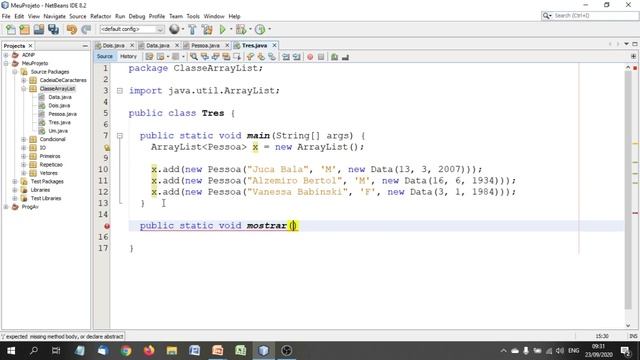Switch to the Dois.java editor tab

pos(113,45)
